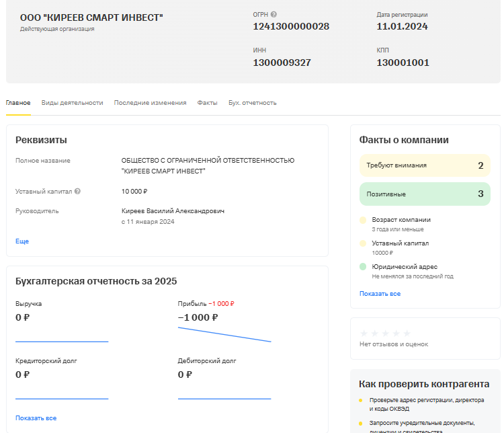Switch to the Виды деятельности tab
The height and width of the screenshot is (433, 504).
click(73, 103)
